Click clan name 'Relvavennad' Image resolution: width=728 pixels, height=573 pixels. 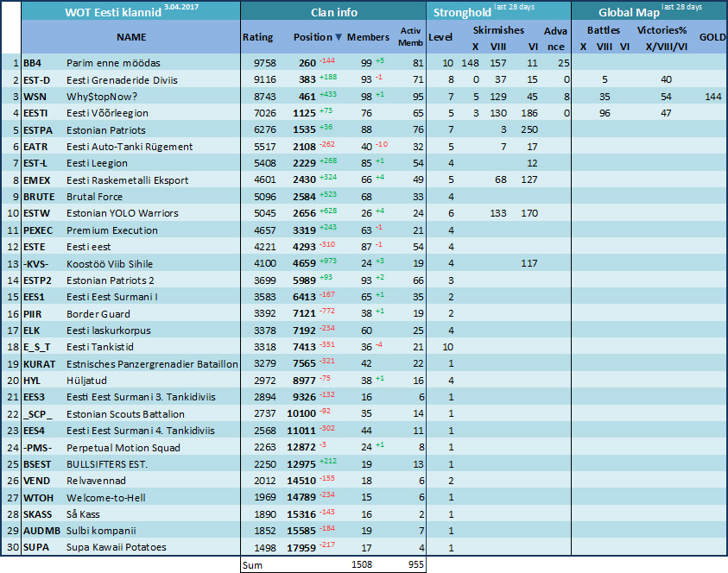click(96, 481)
